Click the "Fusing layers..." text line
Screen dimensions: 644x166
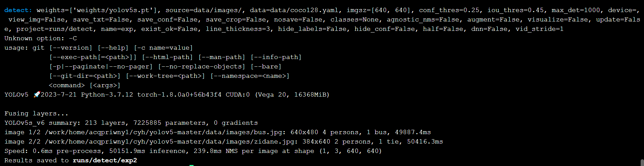[36, 114]
